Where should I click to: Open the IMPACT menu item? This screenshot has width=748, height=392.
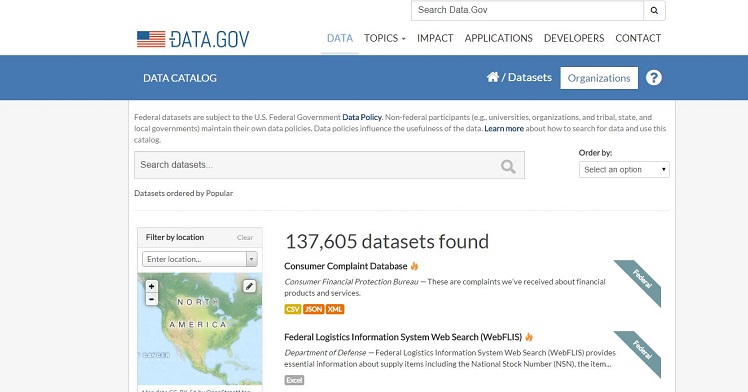pyautogui.click(x=435, y=38)
